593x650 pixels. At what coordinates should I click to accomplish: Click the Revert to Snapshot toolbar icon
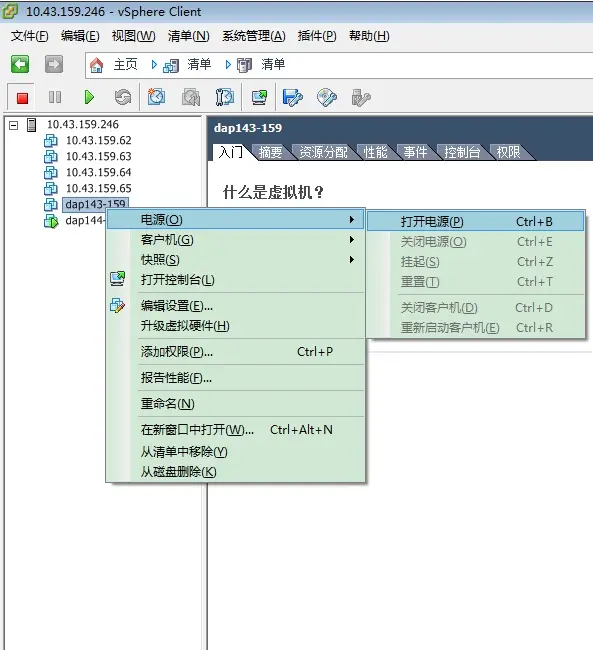coord(191,97)
